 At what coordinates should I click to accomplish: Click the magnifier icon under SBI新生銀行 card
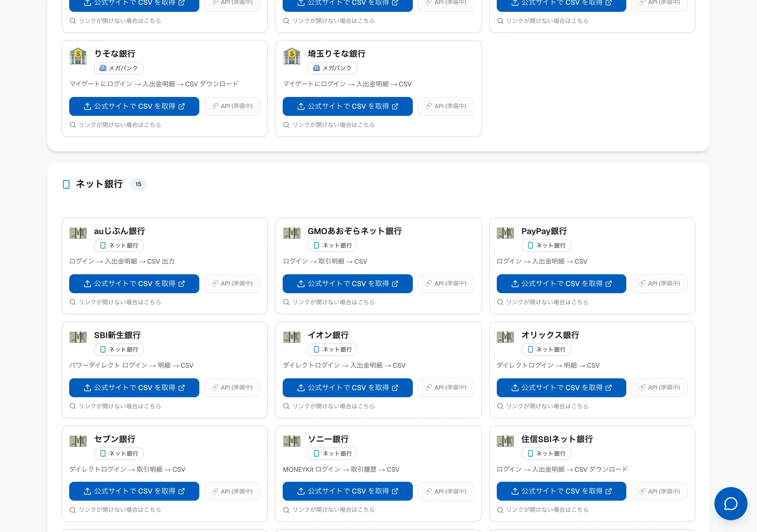click(x=73, y=406)
